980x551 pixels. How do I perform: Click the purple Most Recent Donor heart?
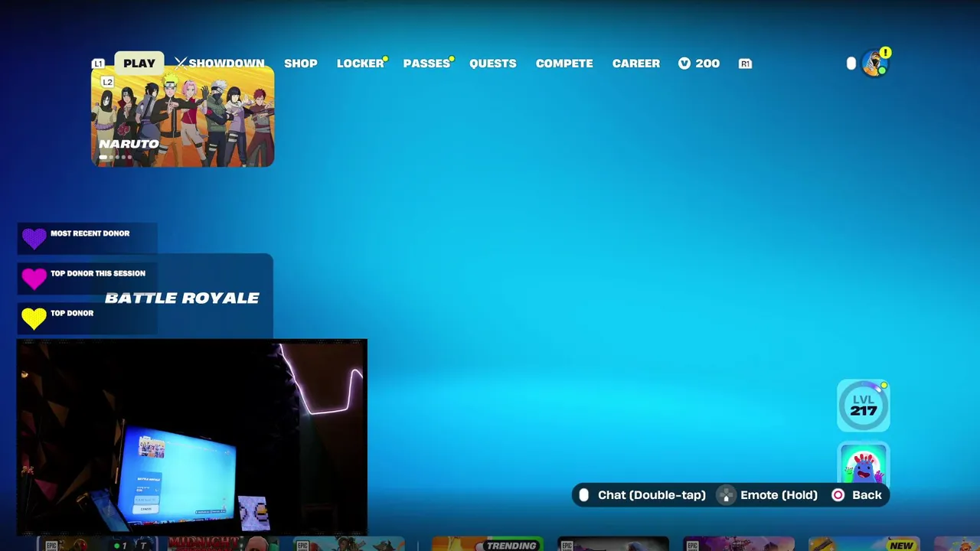pos(34,239)
